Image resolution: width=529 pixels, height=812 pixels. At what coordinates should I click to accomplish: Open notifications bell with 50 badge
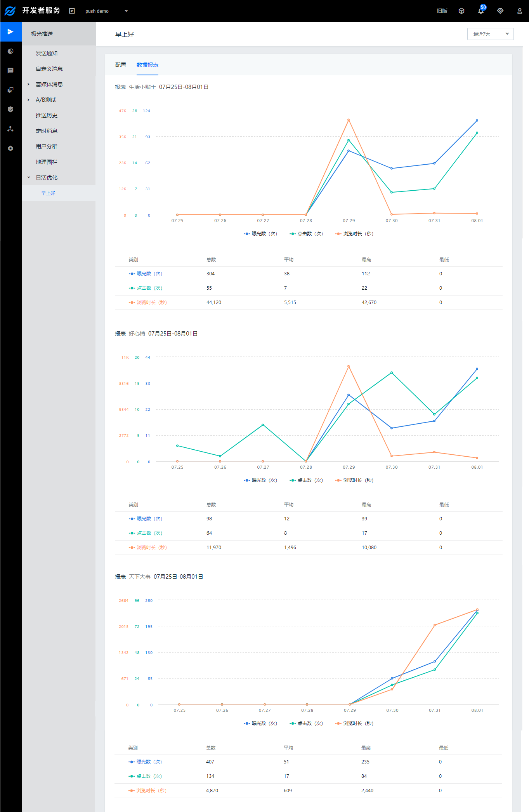pos(481,10)
